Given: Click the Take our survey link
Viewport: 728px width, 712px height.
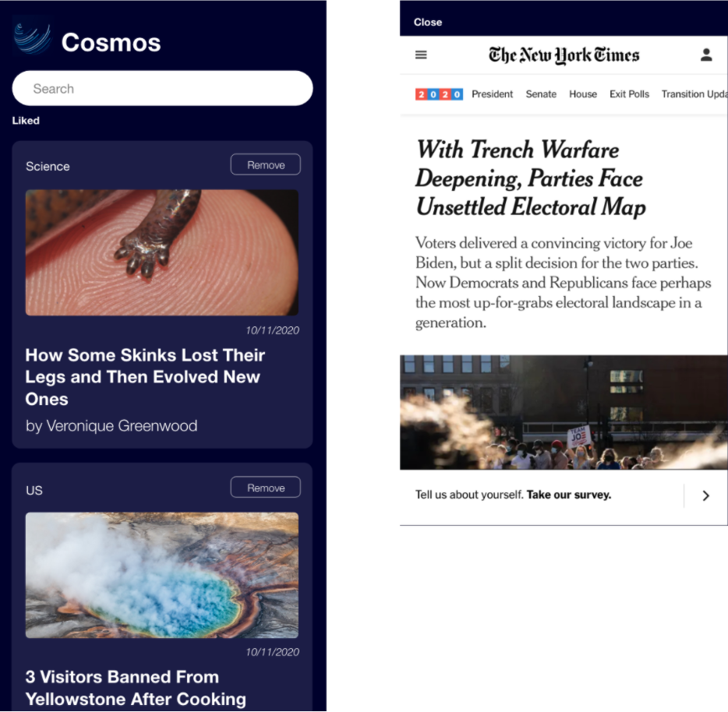Looking at the screenshot, I should point(569,495).
